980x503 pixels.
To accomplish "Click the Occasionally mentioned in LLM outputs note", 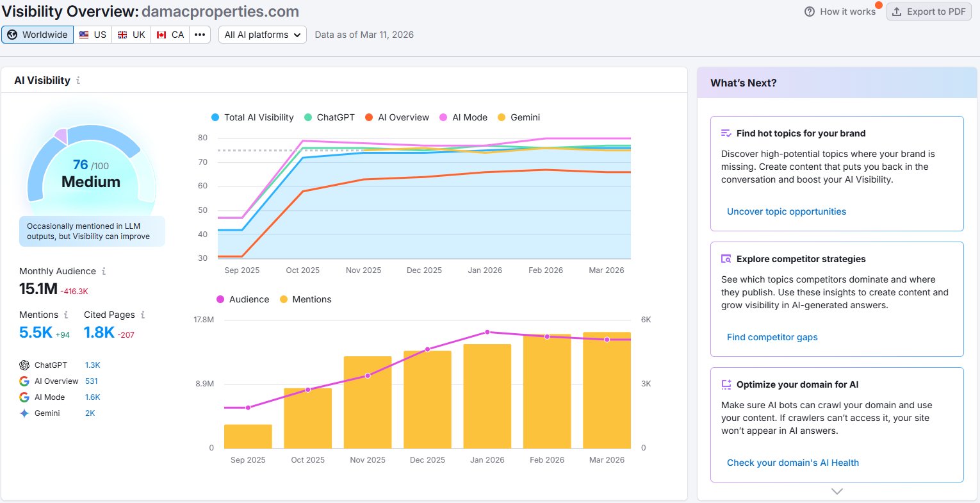I will [92, 231].
